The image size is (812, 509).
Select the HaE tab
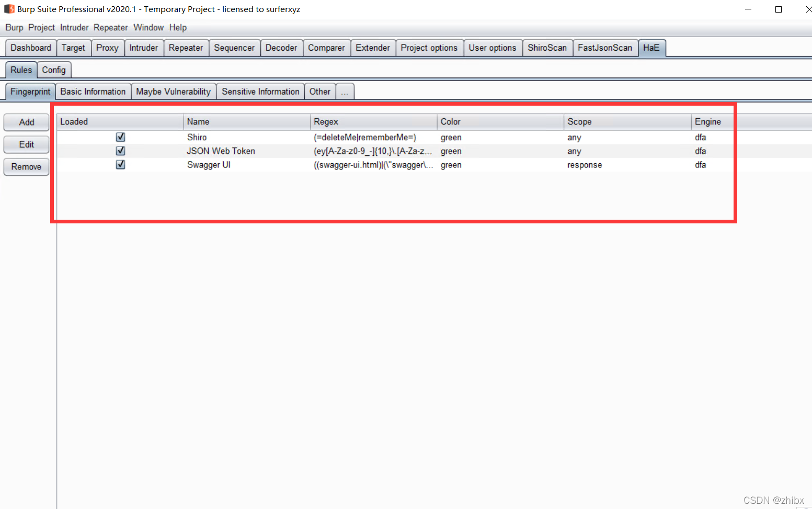(651, 48)
